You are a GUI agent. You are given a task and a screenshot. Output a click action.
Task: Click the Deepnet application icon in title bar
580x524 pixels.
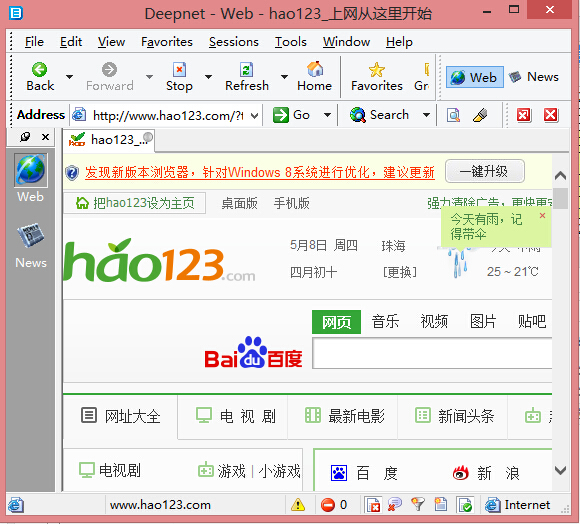[16, 13]
